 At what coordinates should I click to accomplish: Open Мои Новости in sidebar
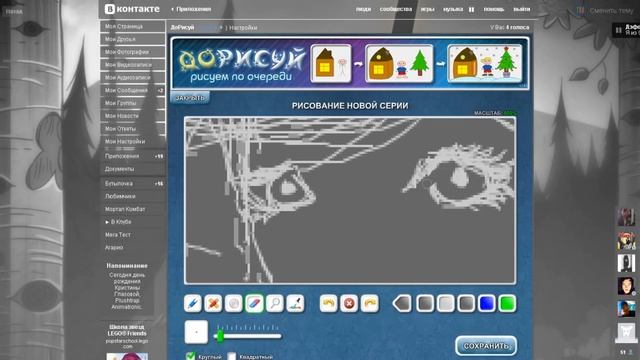(133, 116)
